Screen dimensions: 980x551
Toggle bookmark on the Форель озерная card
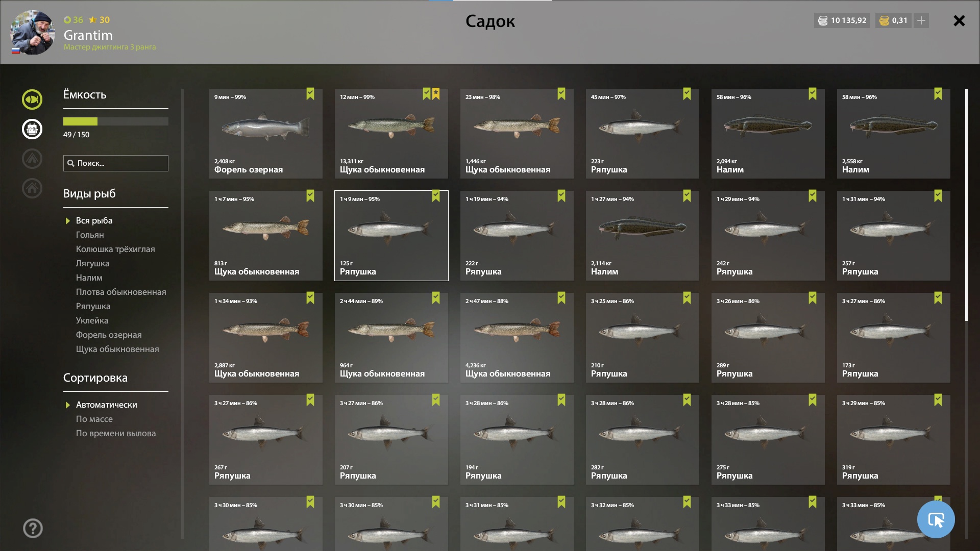click(310, 94)
